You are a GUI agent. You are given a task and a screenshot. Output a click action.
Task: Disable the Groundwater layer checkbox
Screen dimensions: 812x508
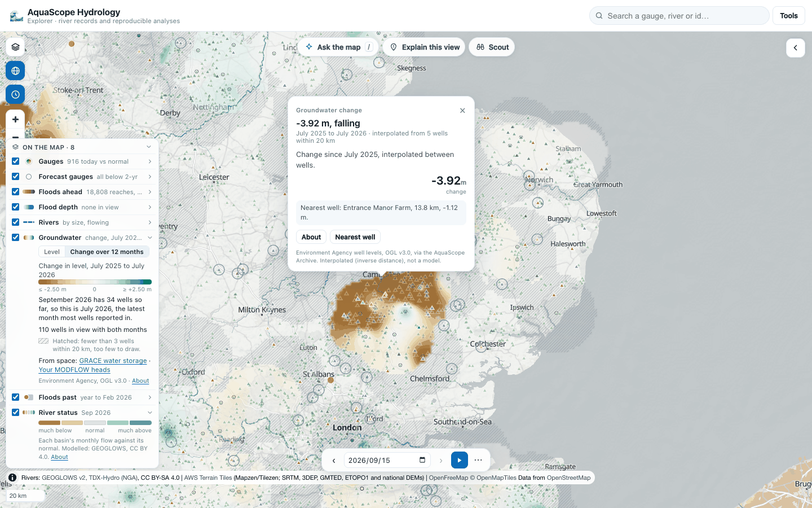coord(16,238)
